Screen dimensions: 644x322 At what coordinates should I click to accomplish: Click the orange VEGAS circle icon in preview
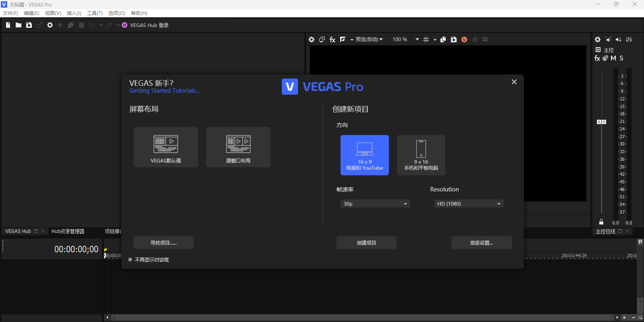[x=464, y=39]
